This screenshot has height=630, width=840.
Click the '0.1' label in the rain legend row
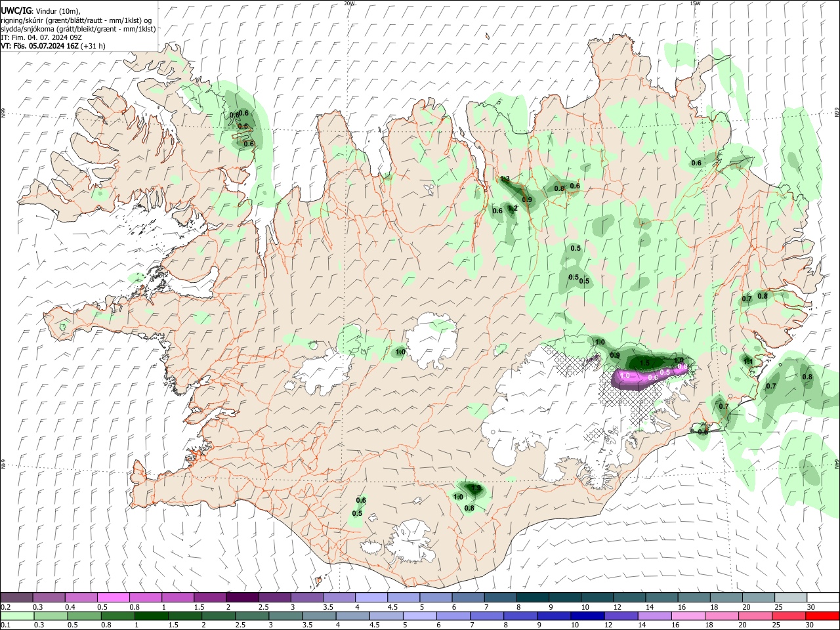(6, 625)
